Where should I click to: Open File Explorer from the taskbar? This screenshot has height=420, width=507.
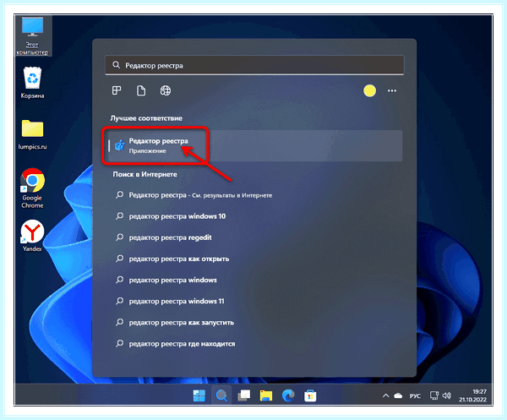point(266,395)
